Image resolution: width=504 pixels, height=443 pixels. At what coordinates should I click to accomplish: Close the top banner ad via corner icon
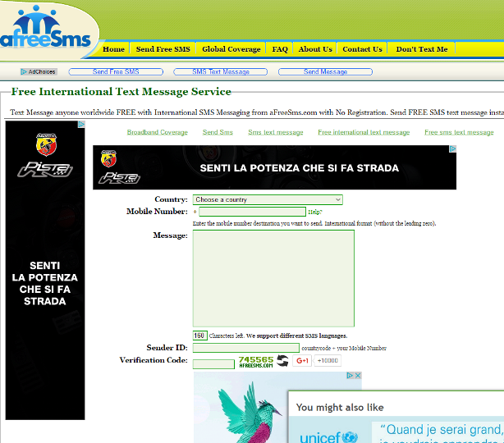click(452, 149)
